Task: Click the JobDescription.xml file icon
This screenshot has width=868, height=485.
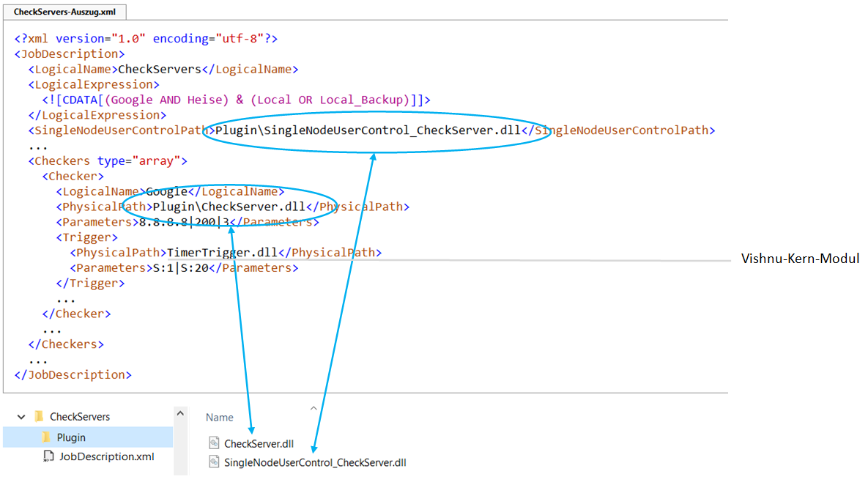Action: 48,456
